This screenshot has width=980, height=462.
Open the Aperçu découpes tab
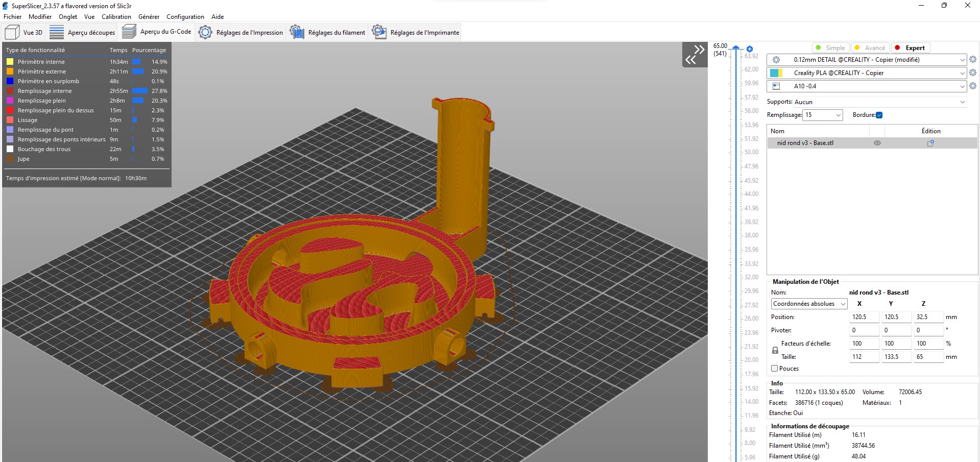pyautogui.click(x=83, y=32)
